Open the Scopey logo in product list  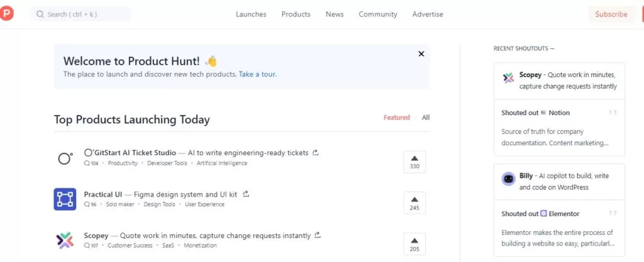coord(65,240)
